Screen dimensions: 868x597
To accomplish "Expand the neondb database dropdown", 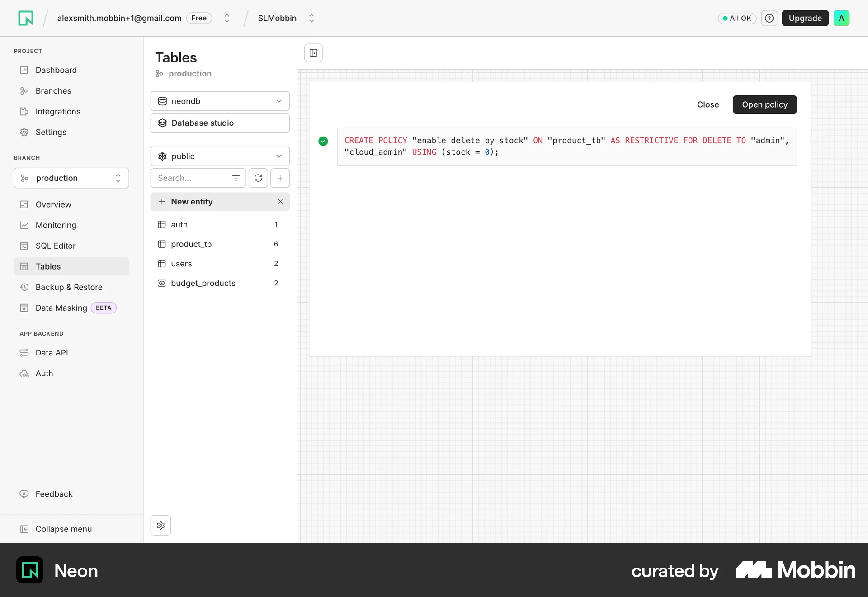I will coord(220,101).
